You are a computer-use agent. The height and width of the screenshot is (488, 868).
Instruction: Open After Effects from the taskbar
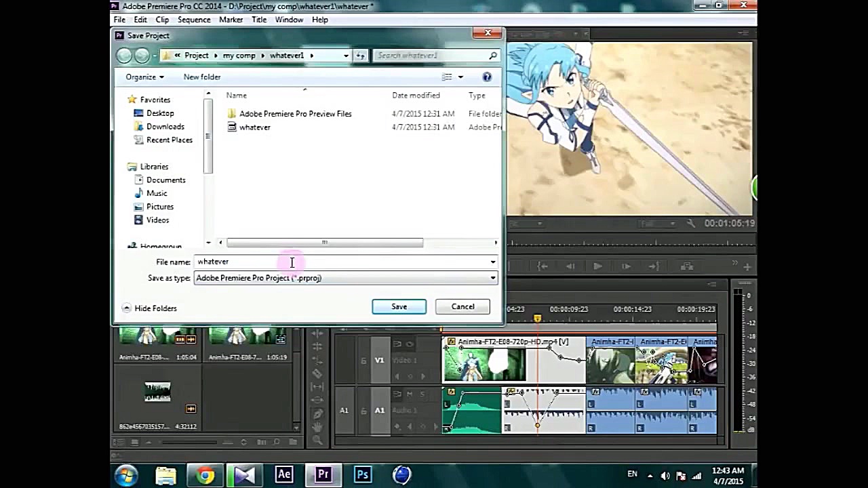[x=283, y=474]
